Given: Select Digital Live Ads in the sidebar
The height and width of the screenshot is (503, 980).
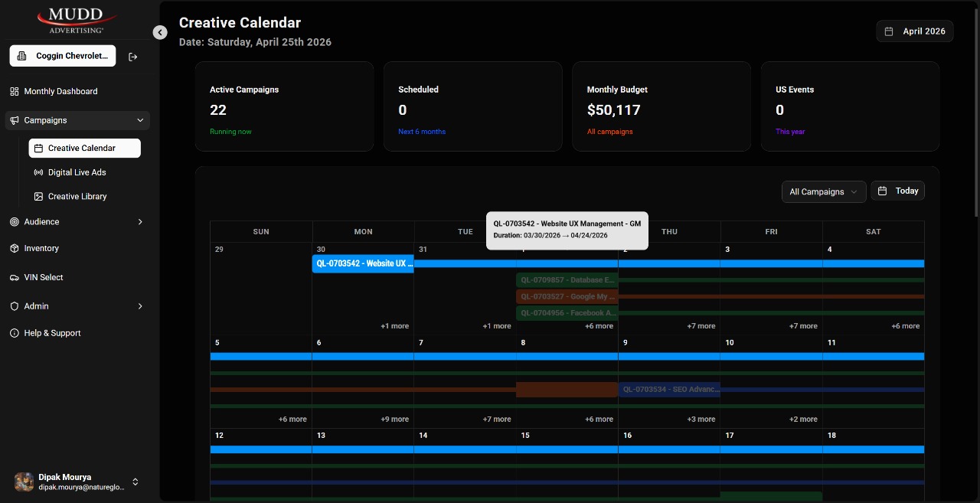Looking at the screenshot, I should [x=79, y=172].
